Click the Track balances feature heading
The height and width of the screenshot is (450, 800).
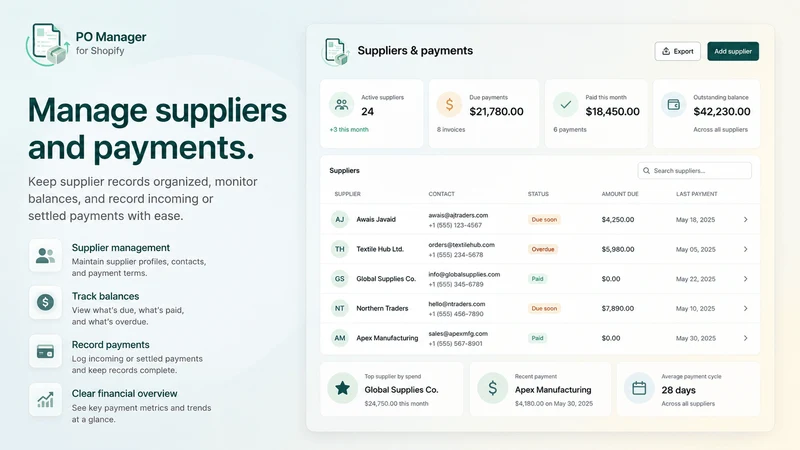(x=105, y=296)
